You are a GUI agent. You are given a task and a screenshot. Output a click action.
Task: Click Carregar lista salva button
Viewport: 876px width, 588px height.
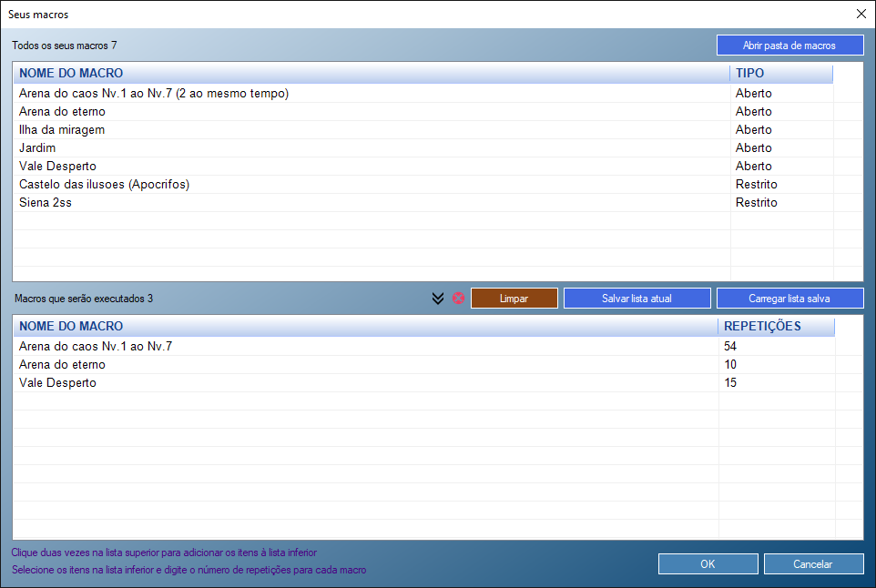point(789,299)
